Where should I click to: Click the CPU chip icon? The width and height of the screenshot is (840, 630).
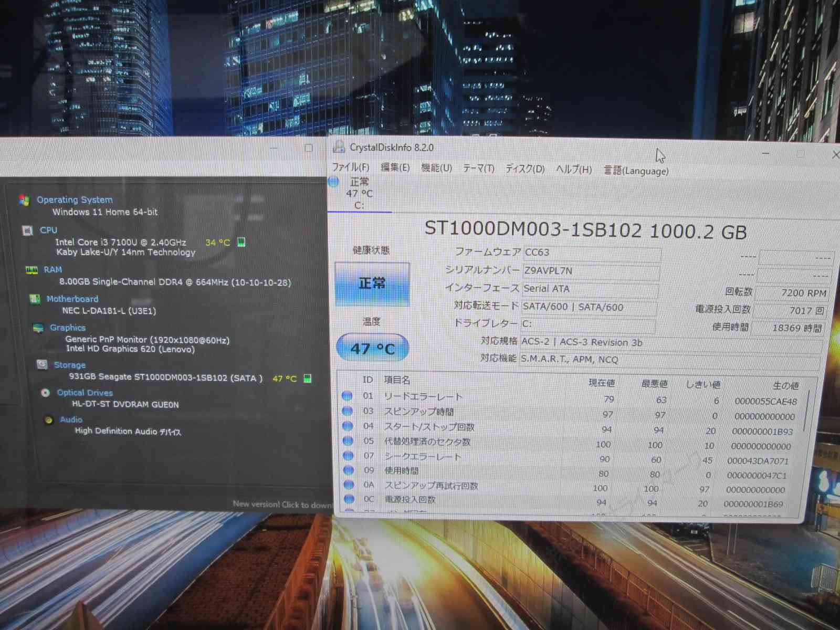point(27,230)
